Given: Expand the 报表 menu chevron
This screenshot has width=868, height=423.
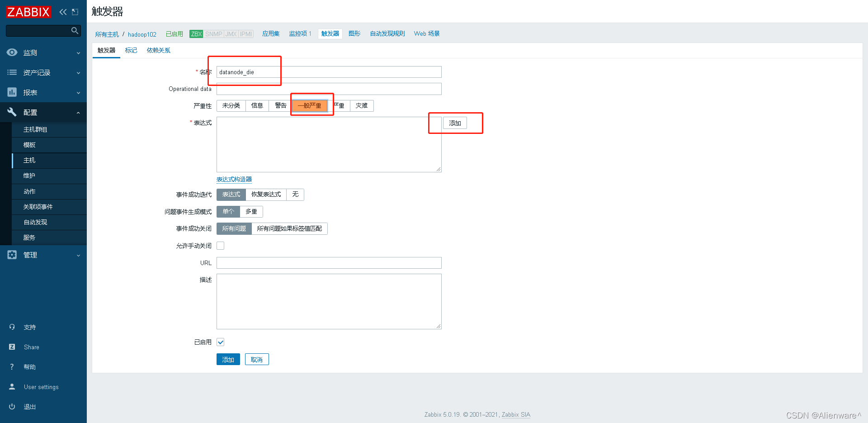Looking at the screenshot, I should click(x=78, y=93).
